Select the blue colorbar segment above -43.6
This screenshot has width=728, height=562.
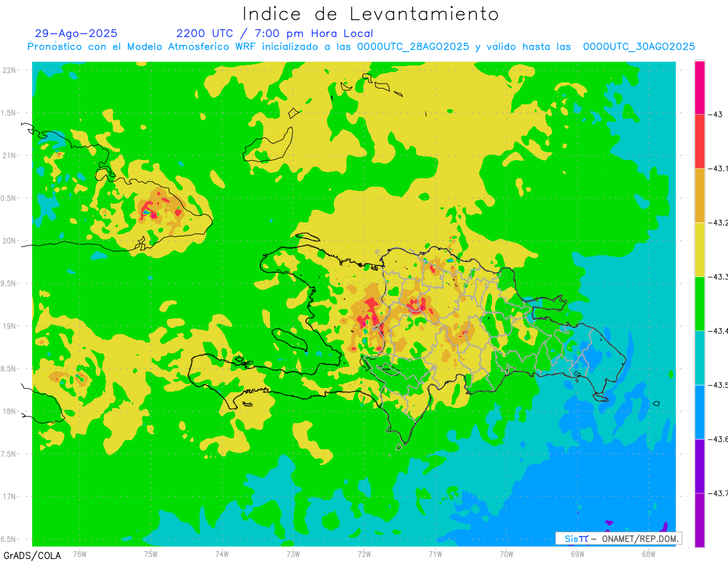[x=699, y=412]
